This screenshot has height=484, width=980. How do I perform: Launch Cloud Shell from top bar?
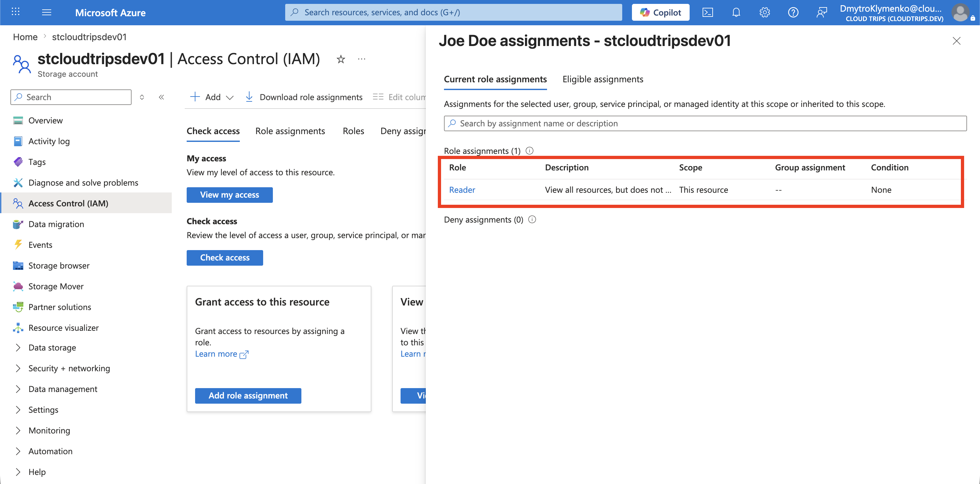707,13
